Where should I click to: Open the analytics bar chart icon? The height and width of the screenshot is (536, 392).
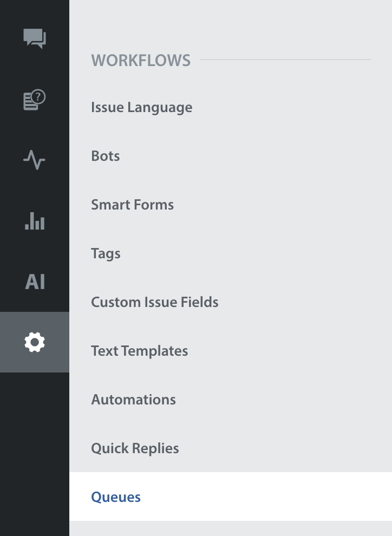35,221
